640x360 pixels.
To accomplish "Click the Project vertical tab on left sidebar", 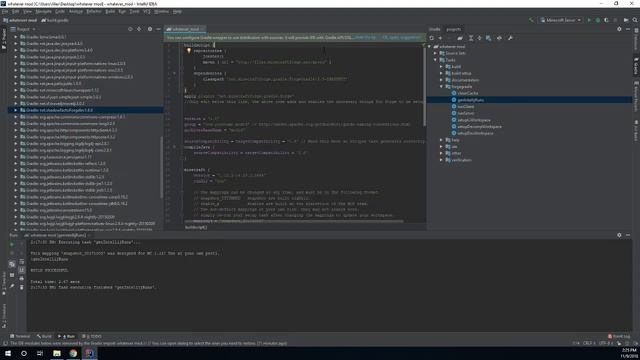I will [x=4, y=40].
